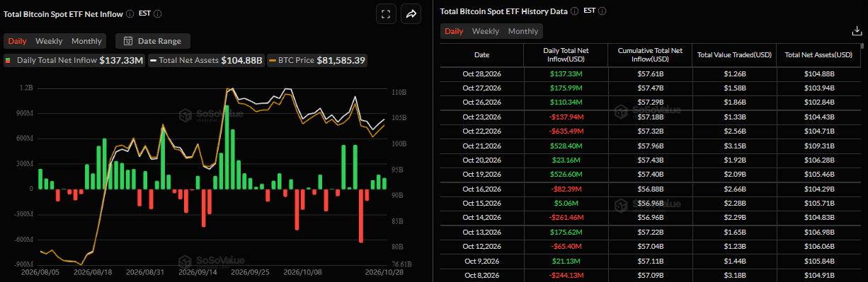Click the $57.61B cumulative inflow cell
Screen dimensions: 868x282
pos(650,74)
